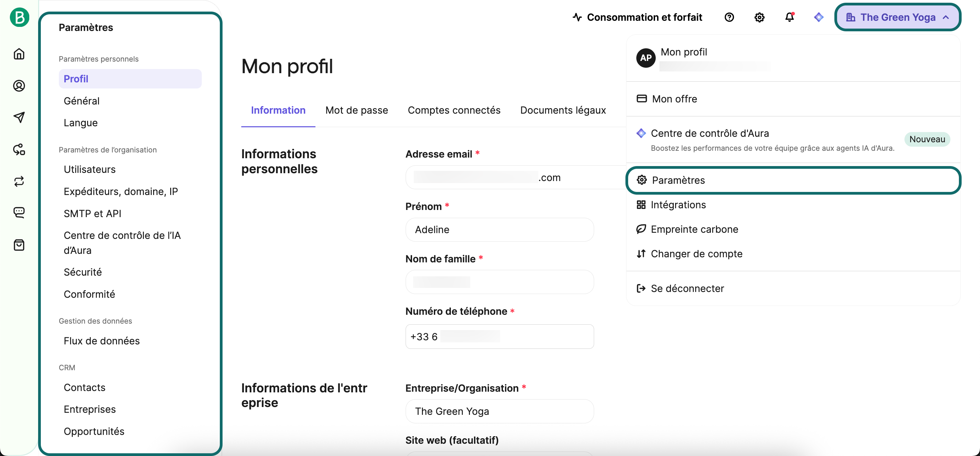The width and height of the screenshot is (980, 456).
Task: Open the Contacts sidebar icon
Action: coord(19,85)
